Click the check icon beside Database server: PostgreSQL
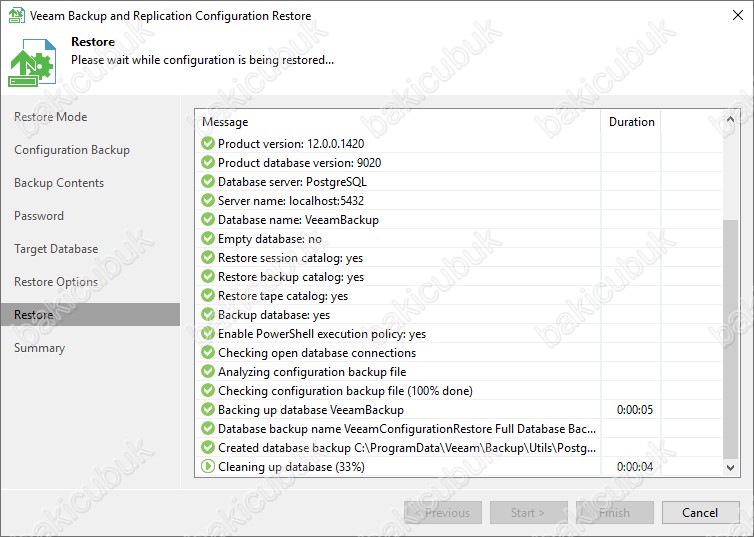The height and width of the screenshot is (537, 754). pos(208,181)
